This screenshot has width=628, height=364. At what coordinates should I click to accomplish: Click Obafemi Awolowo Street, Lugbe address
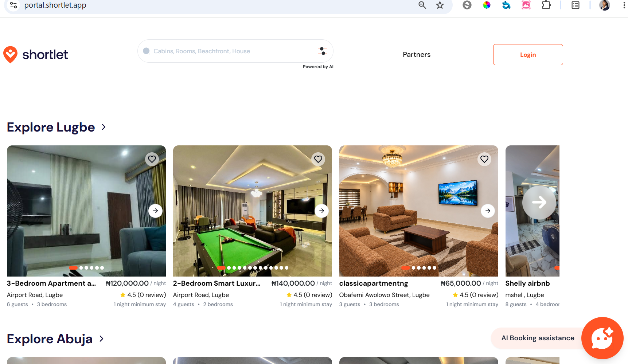384,295
